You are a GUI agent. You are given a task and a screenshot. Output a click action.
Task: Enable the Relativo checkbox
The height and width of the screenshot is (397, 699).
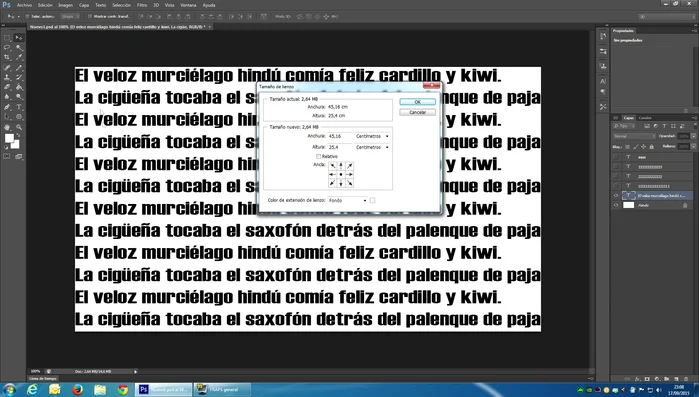pyautogui.click(x=318, y=156)
